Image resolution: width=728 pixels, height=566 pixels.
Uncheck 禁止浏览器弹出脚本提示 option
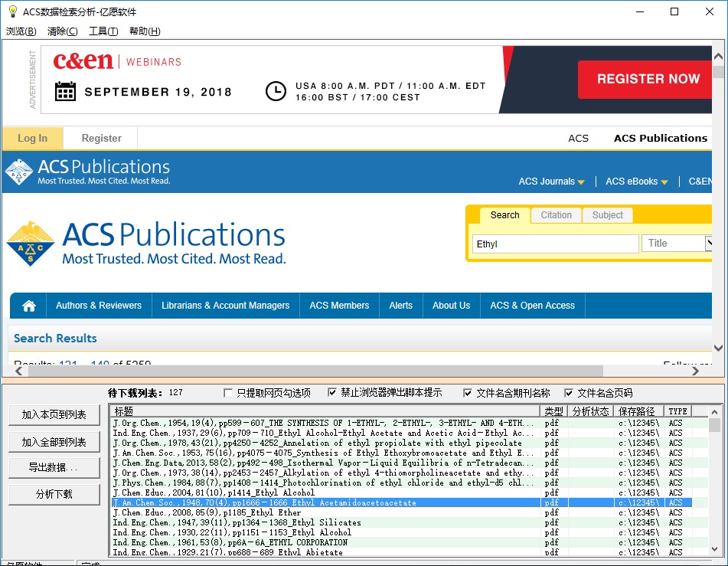point(332,393)
